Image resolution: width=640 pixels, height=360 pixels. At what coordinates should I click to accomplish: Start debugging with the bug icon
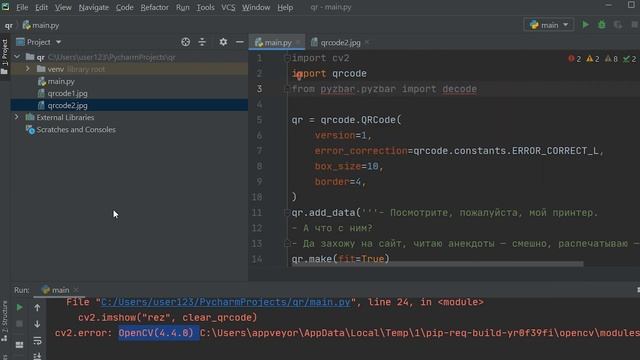tap(602, 25)
